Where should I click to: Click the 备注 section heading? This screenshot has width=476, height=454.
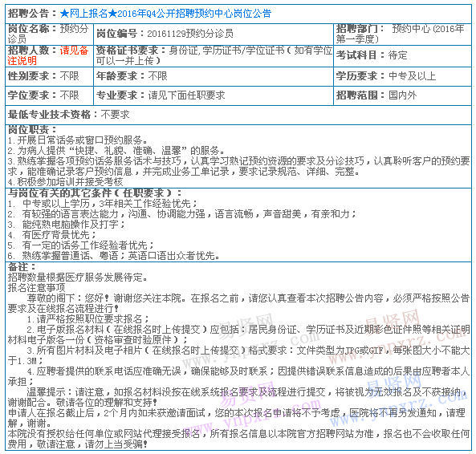[x=21, y=267]
